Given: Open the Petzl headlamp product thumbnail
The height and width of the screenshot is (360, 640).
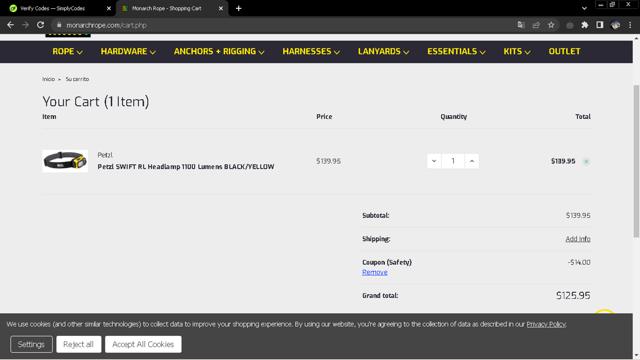Looking at the screenshot, I should pyautogui.click(x=65, y=161).
